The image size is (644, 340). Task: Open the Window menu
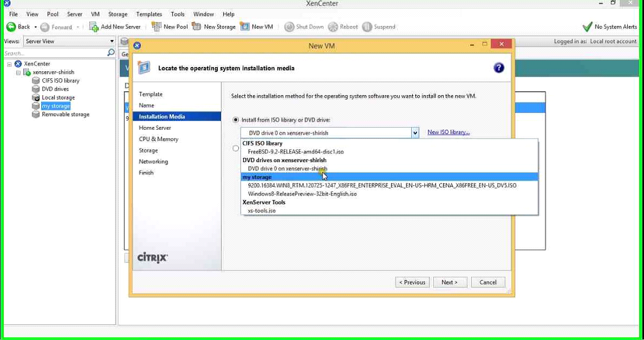(204, 14)
